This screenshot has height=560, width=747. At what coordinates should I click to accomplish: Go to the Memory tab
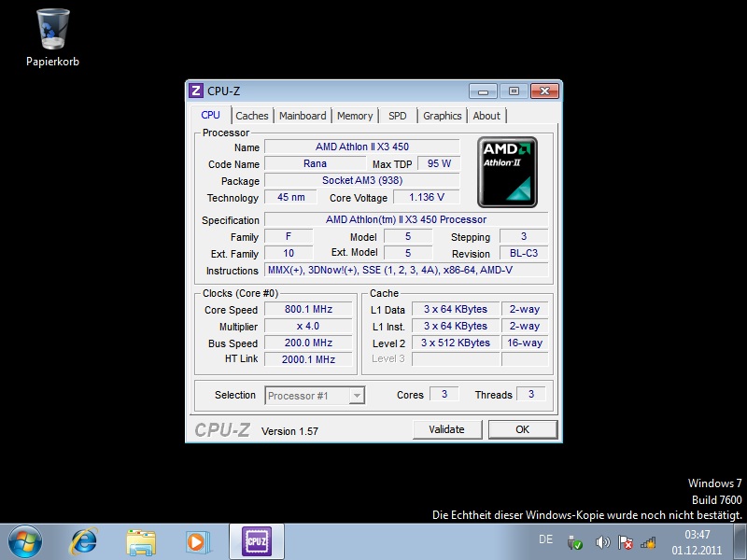point(355,116)
